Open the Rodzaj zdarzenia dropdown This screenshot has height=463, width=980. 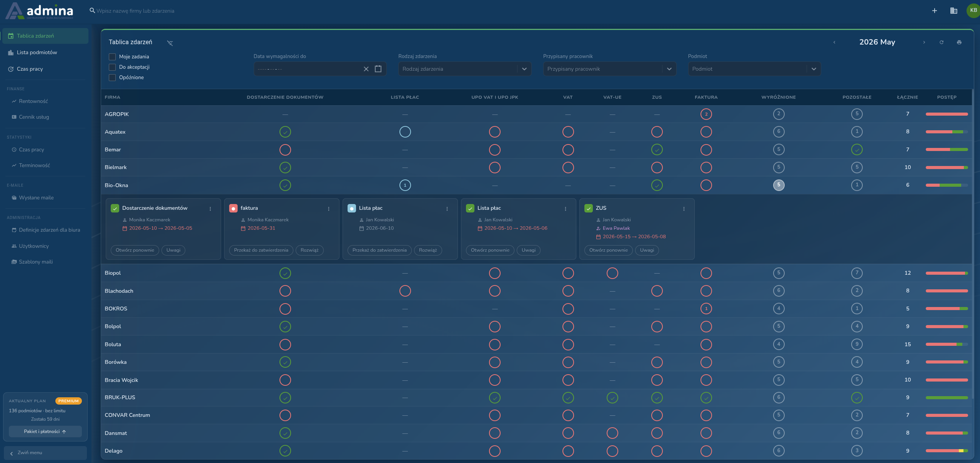[x=464, y=69]
